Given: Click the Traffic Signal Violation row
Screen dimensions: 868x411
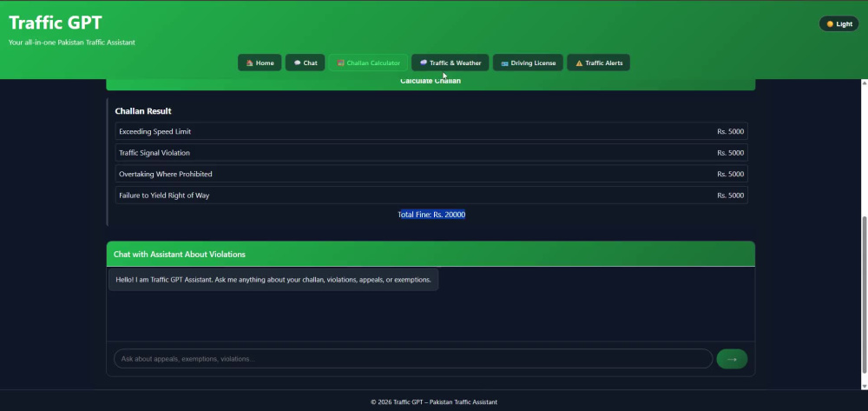Looking at the screenshot, I should [431, 152].
